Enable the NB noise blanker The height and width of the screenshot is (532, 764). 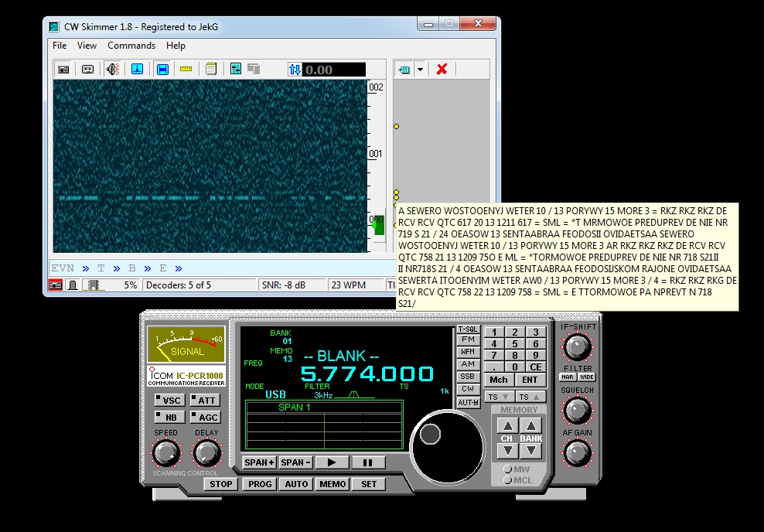[x=169, y=418]
